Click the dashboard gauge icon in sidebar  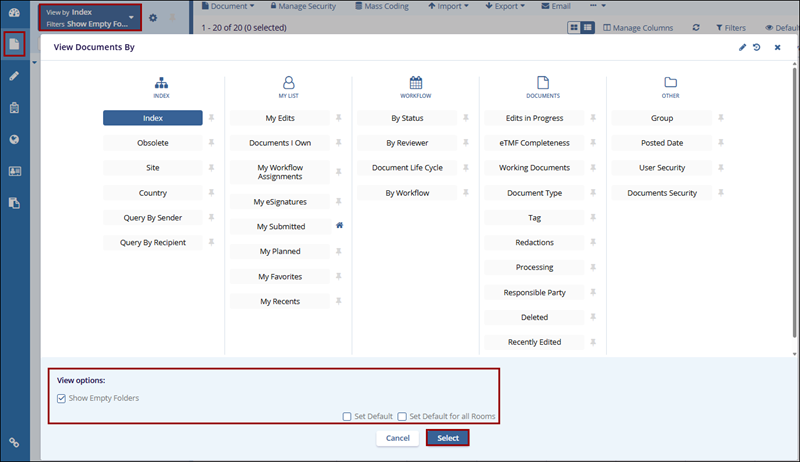(x=14, y=13)
